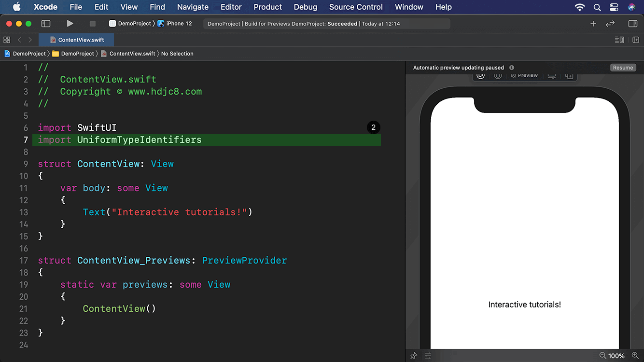Viewport: 644px width, 362px height.
Task: Open editor options lines menu
Action: tap(619, 40)
